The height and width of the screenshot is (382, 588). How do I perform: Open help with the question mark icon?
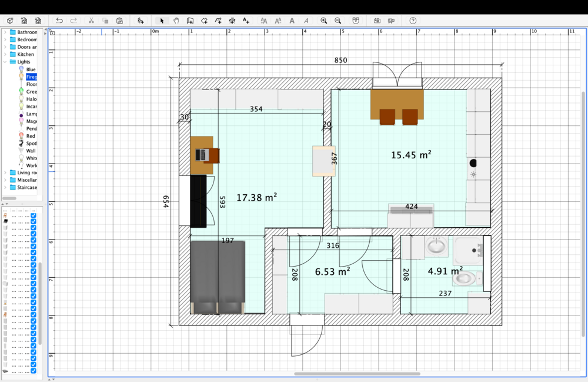pyautogui.click(x=413, y=21)
